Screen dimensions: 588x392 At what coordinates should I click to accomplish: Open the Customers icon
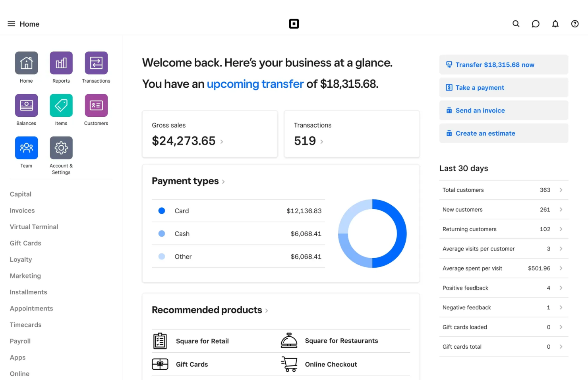click(96, 105)
